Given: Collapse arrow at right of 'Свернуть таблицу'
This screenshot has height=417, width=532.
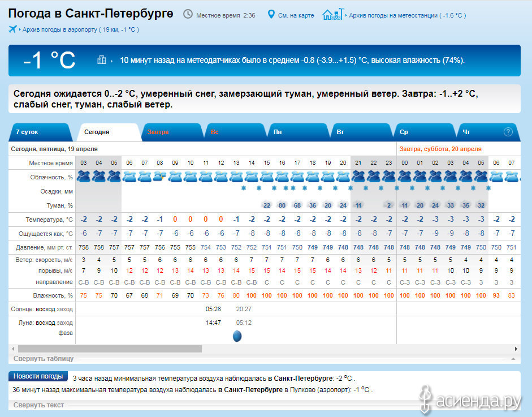Looking at the screenshot, I should click(x=513, y=359).
